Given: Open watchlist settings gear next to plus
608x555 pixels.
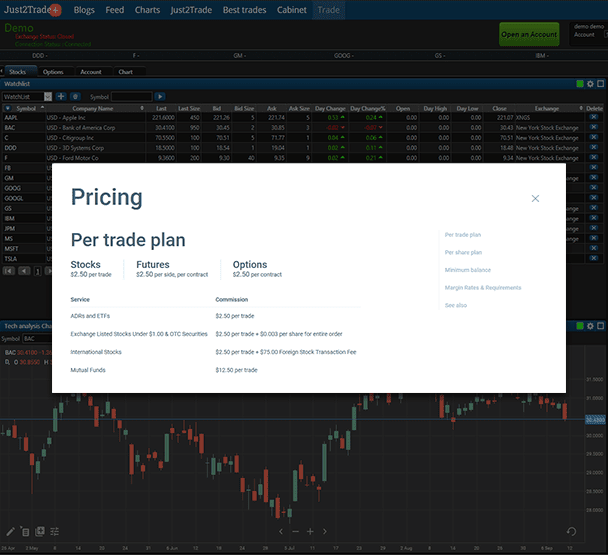Looking at the screenshot, I should coord(75,97).
